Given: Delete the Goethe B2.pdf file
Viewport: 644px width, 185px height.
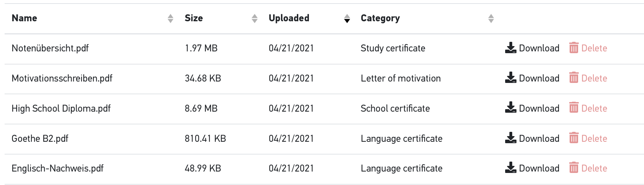Looking at the screenshot, I should (x=588, y=138).
